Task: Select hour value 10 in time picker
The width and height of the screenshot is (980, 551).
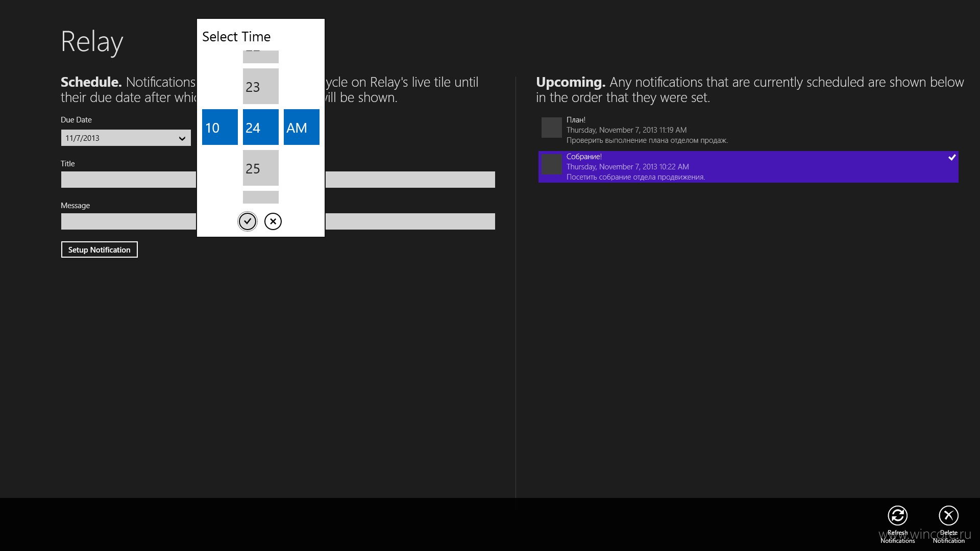Action: (x=220, y=127)
